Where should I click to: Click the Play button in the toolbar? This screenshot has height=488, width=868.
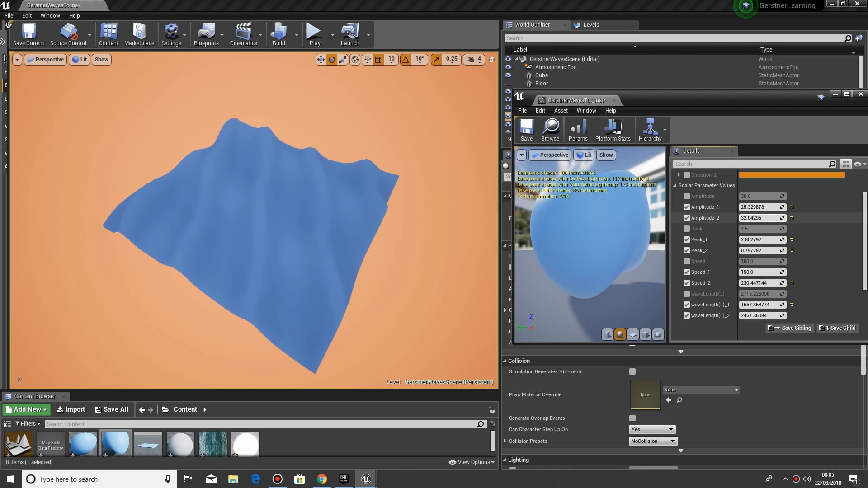click(x=315, y=35)
